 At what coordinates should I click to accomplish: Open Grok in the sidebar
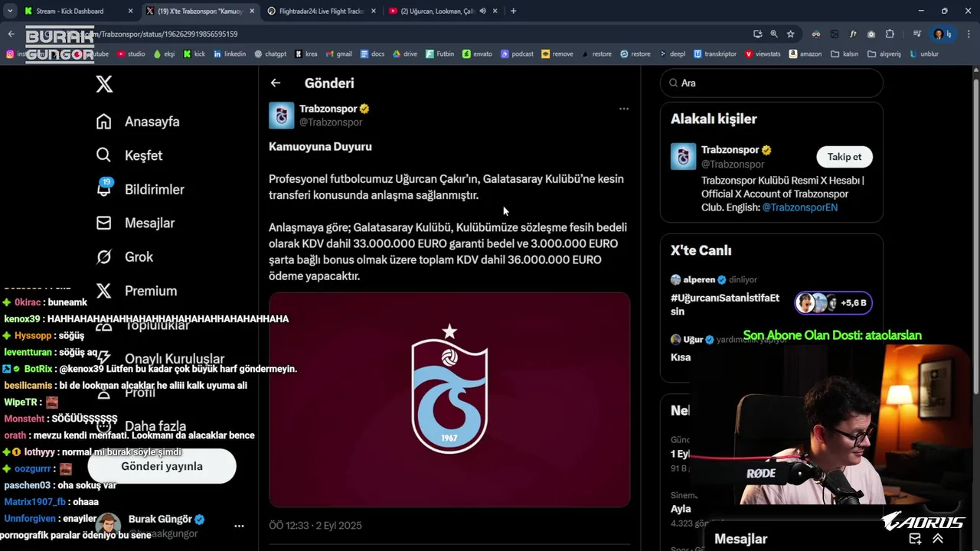(x=124, y=256)
